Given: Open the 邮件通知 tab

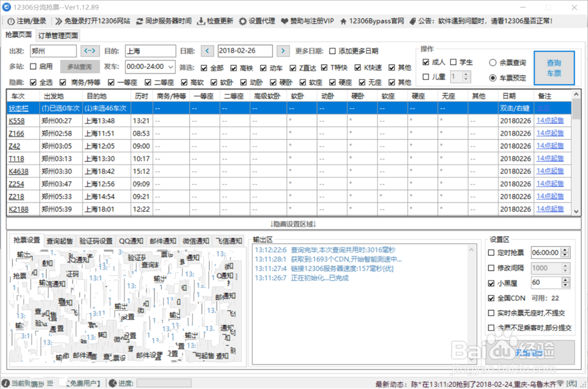Looking at the screenshot, I should 163,241.
